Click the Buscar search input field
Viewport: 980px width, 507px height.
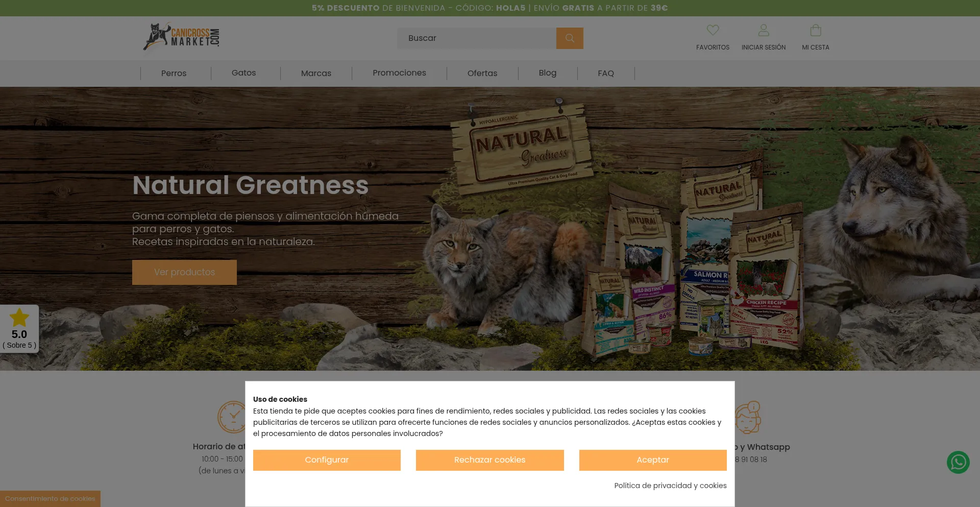477,38
